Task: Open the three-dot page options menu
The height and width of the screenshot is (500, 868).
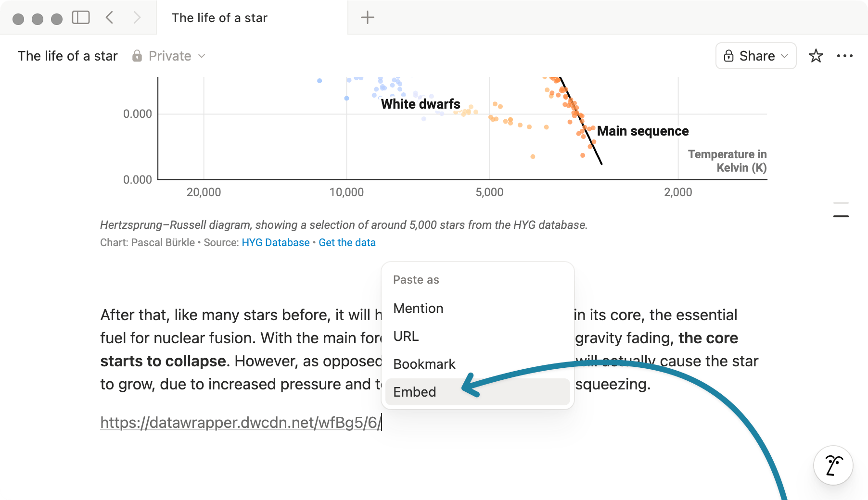Action: [x=844, y=56]
